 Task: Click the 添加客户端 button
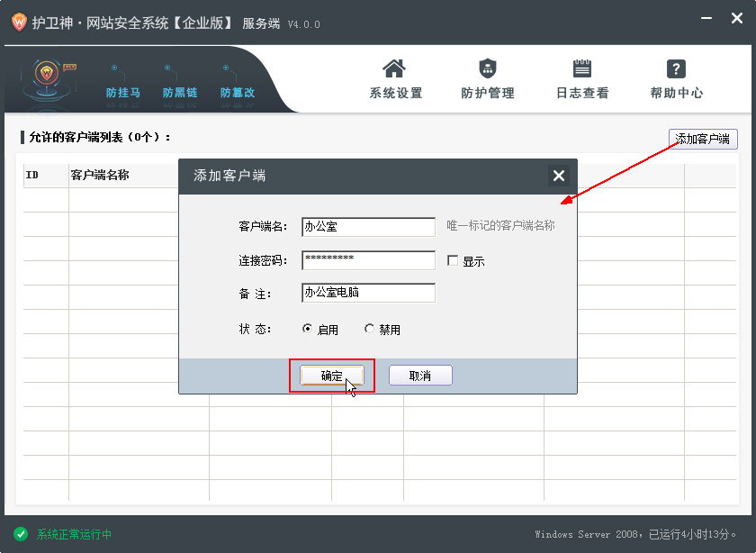[x=703, y=139]
